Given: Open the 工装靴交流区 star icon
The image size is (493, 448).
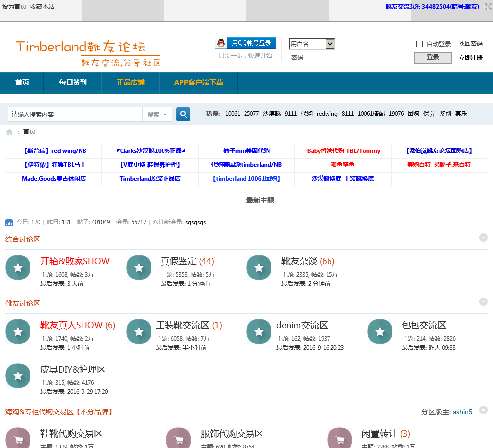Looking at the screenshot, I should coord(139,331).
